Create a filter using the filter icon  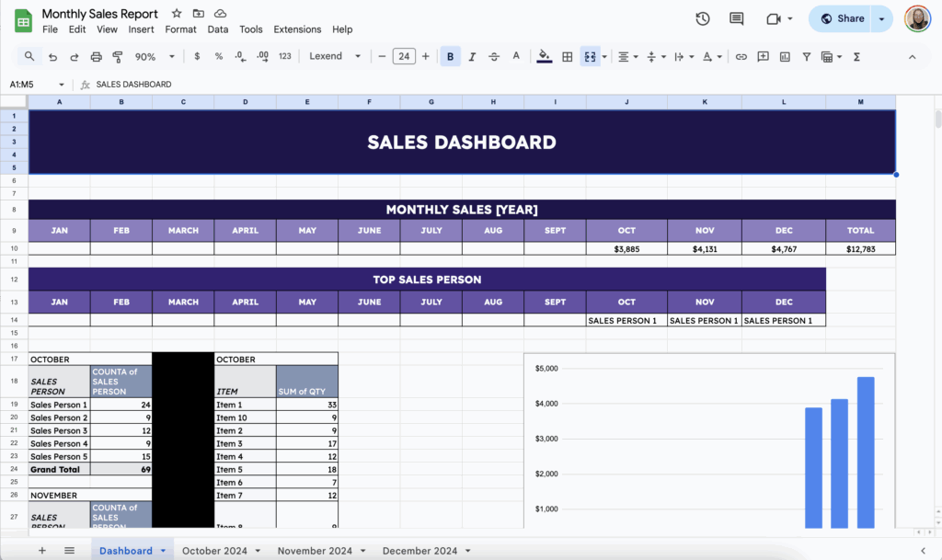coord(807,56)
